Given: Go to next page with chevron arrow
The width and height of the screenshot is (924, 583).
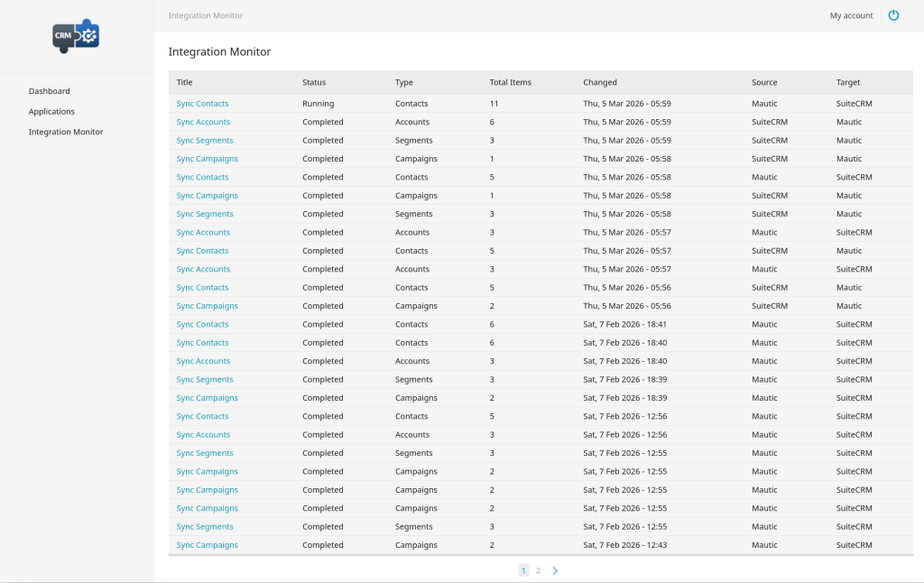Looking at the screenshot, I should click(555, 570).
